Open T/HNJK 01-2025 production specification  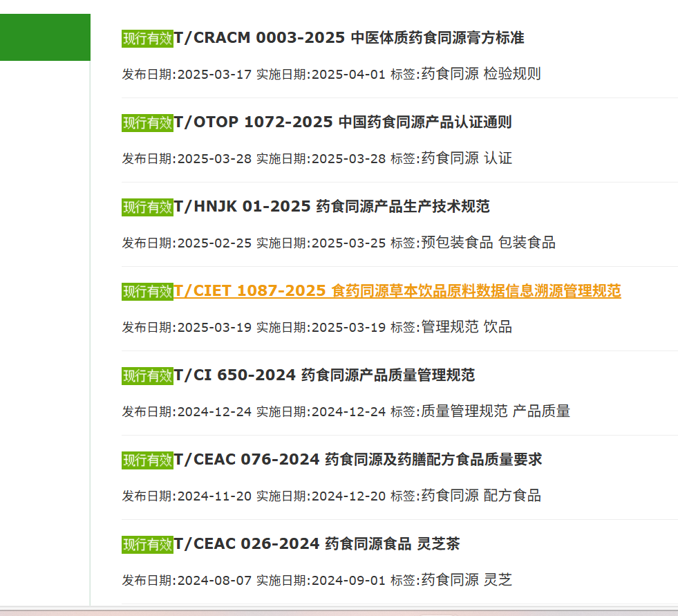[x=332, y=207]
